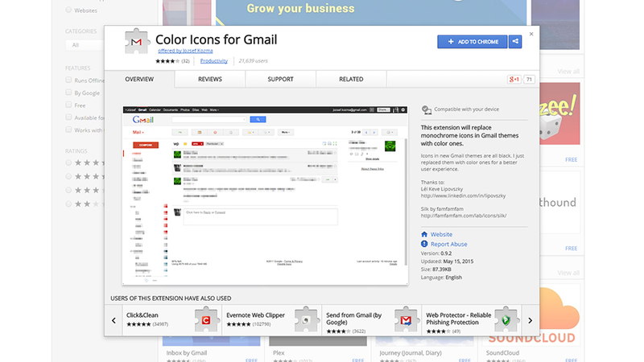Click the Report Abuse link
Viewport: 644px width, 362px height.
[x=448, y=244]
